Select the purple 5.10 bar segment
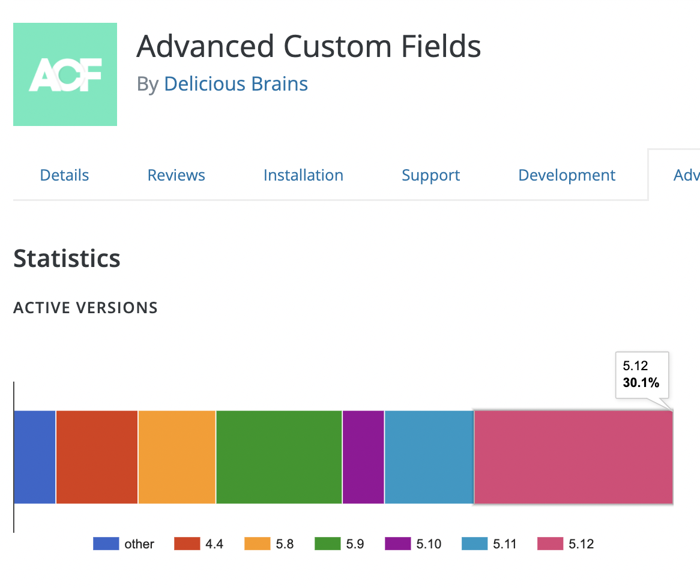Viewport: 700px width, 588px height. coord(363,457)
